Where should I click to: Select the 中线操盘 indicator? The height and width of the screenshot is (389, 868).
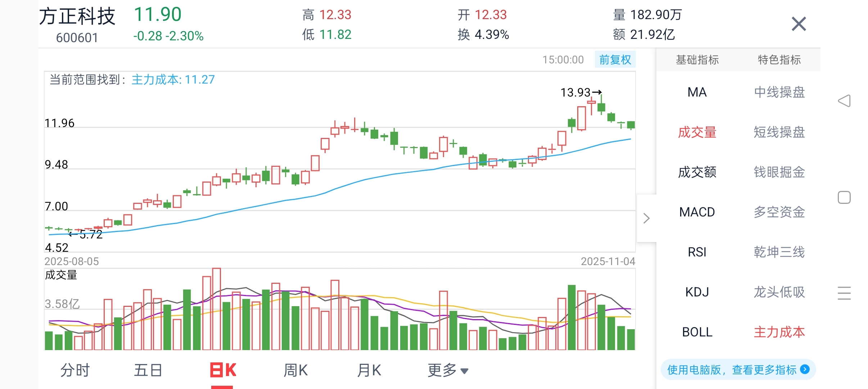(779, 92)
